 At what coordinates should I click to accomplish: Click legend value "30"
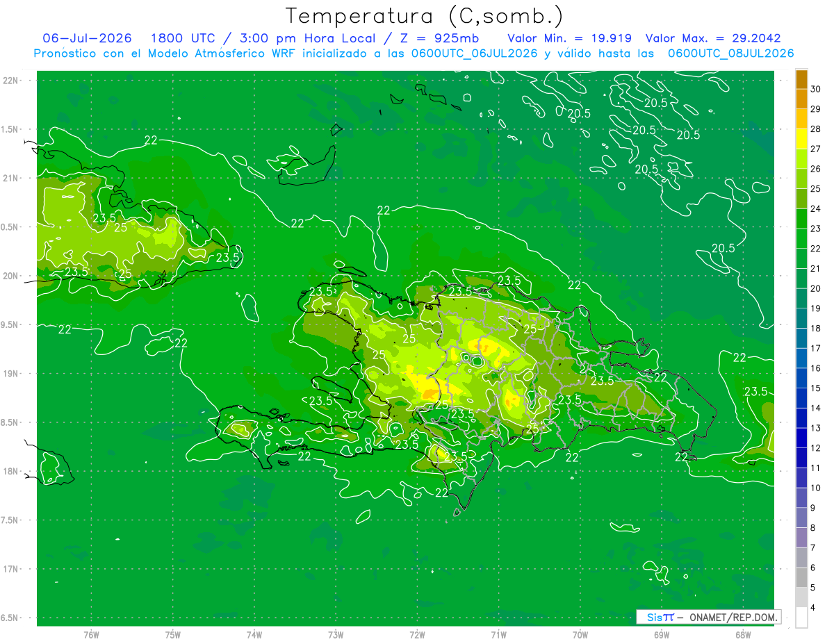tap(816, 89)
